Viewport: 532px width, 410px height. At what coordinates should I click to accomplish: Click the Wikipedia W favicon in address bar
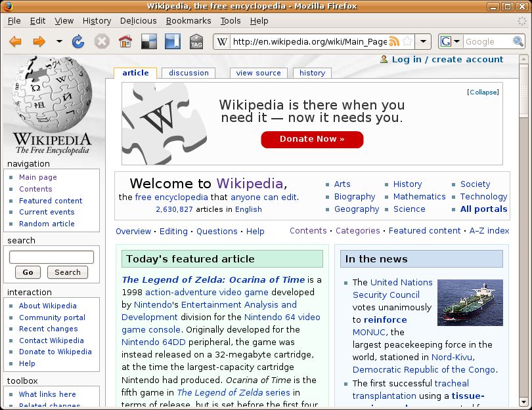point(221,41)
